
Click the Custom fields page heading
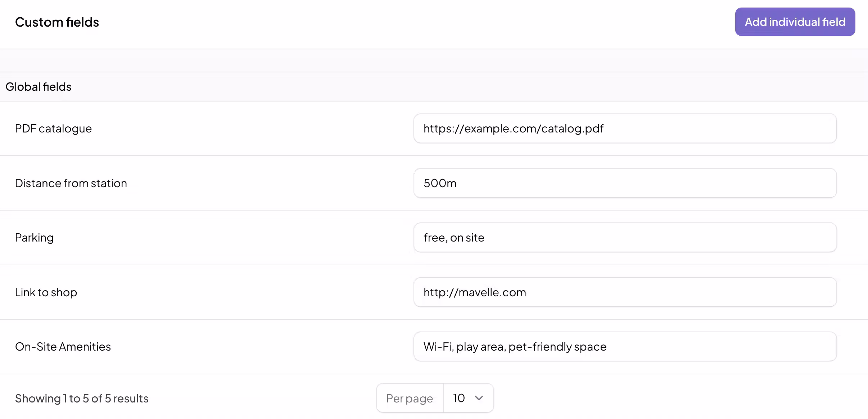click(x=57, y=22)
